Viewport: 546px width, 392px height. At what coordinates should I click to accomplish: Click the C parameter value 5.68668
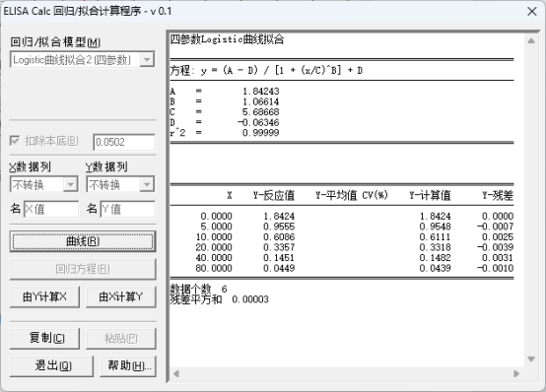(x=261, y=112)
